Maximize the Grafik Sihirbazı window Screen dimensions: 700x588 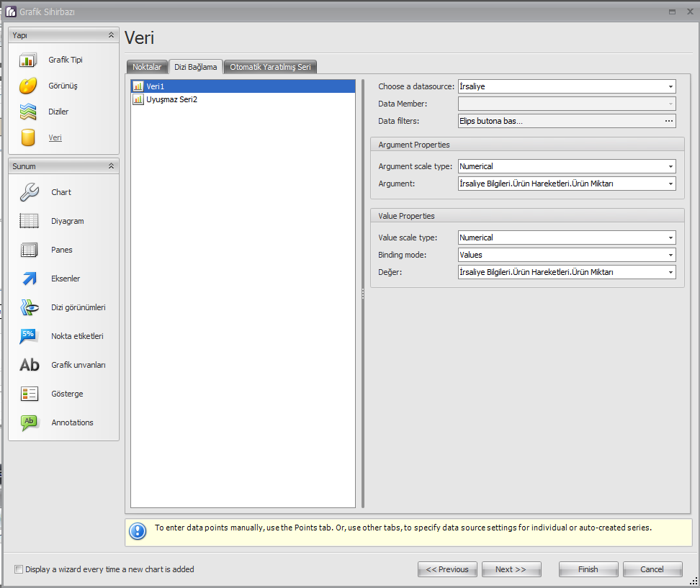click(672, 12)
